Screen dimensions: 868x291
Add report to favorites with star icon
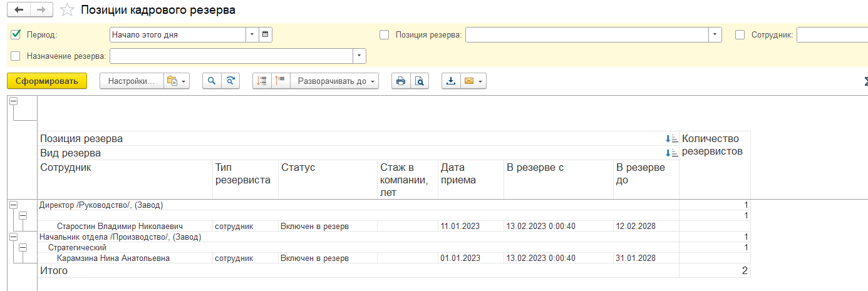click(x=67, y=11)
